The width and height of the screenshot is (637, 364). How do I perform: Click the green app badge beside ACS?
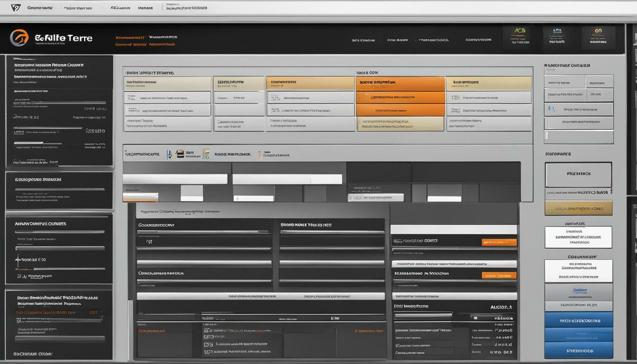tap(557, 30)
